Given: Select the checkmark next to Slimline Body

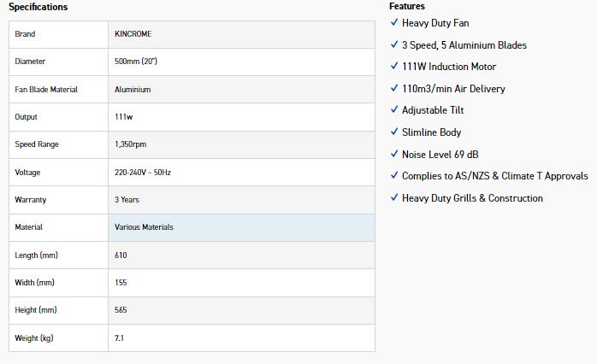Looking at the screenshot, I should tap(393, 132).
